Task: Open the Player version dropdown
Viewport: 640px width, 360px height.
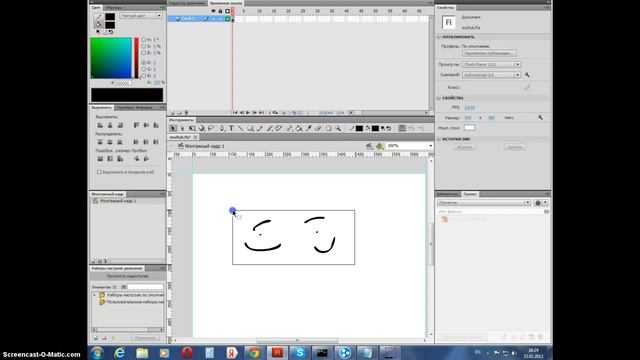Action: 491,64
